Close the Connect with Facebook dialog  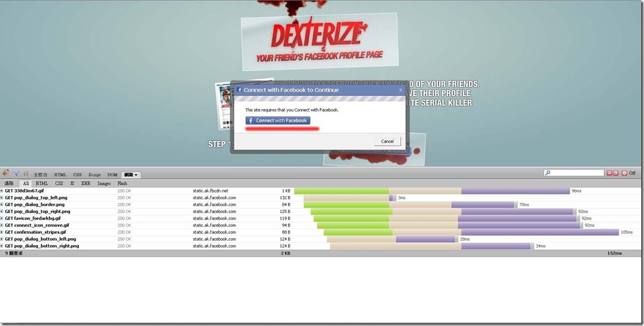[x=401, y=90]
